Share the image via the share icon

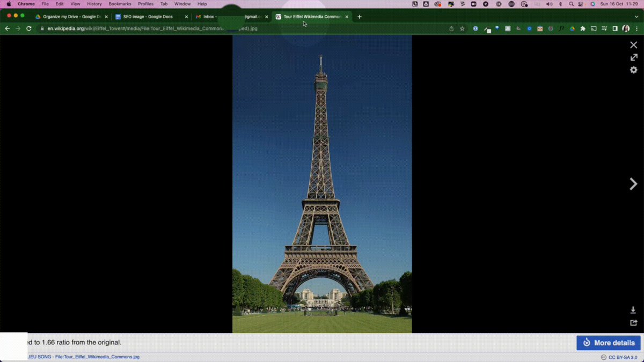click(x=633, y=322)
